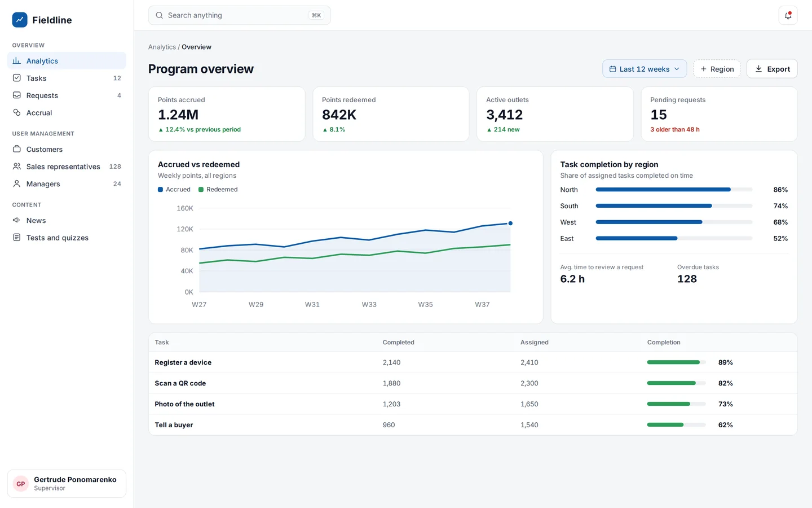The height and width of the screenshot is (508, 812).
Task: Click the Analytics bar chart icon
Action: 17,61
